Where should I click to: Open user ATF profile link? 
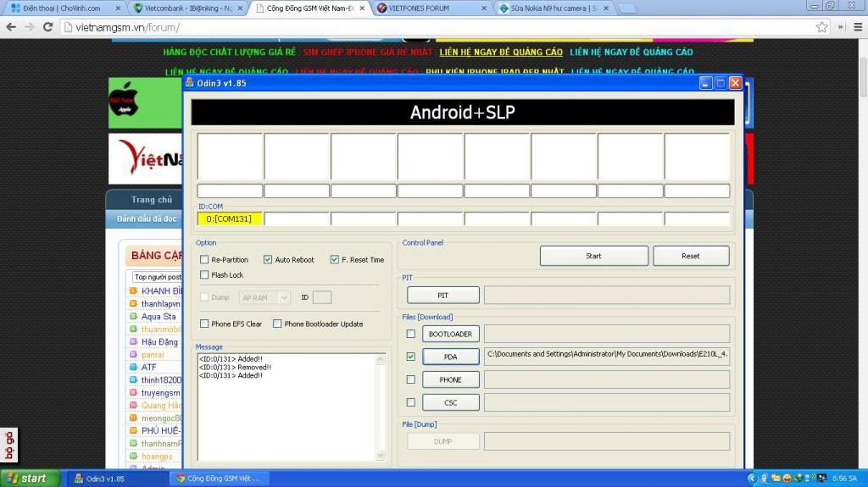tap(149, 368)
